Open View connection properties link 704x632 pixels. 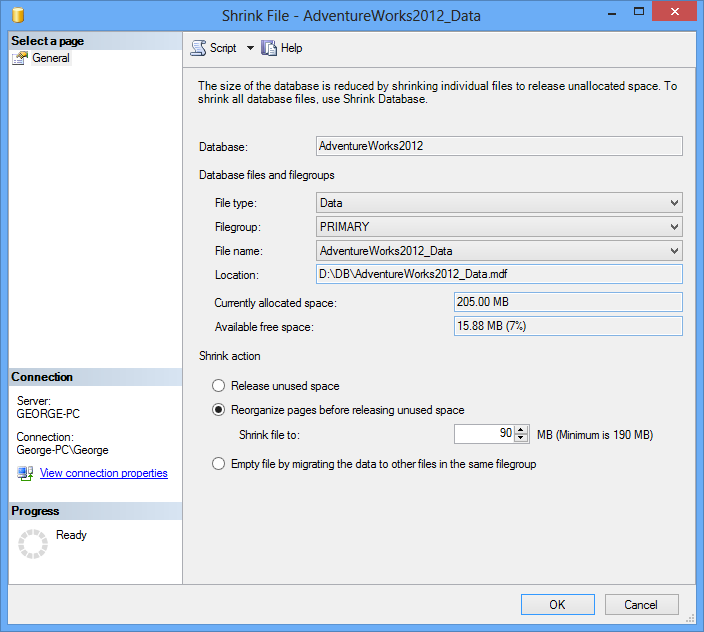click(104, 473)
